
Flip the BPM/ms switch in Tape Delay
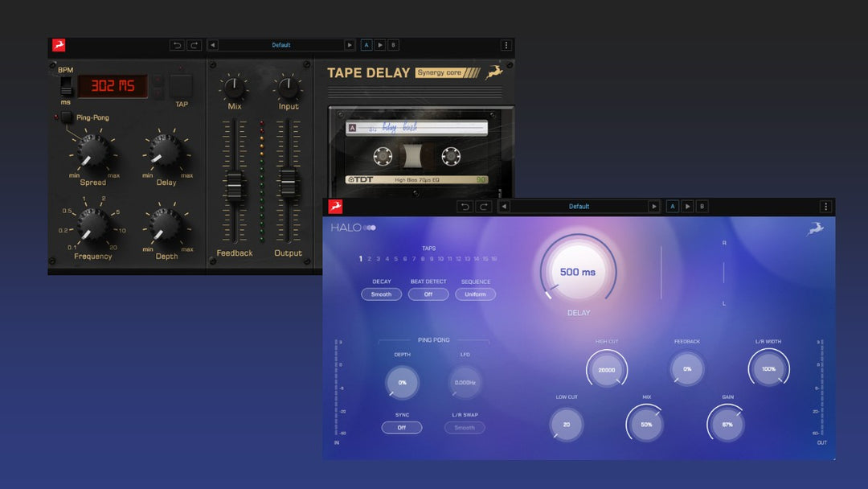(66, 86)
